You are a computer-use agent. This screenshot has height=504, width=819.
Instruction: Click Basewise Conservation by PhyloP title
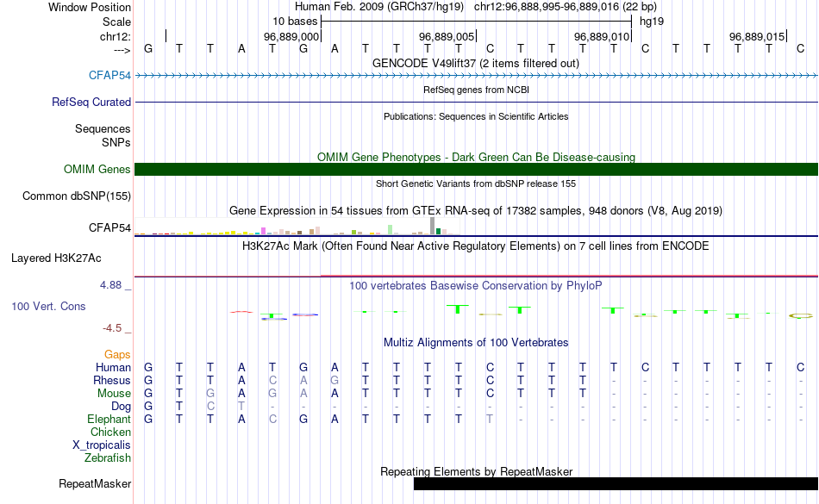click(476, 285)
